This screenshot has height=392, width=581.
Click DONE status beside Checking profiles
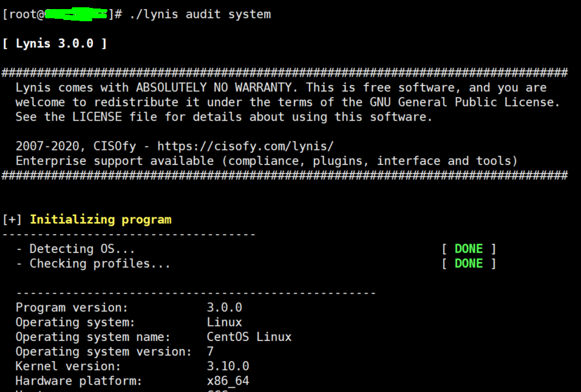469,264
